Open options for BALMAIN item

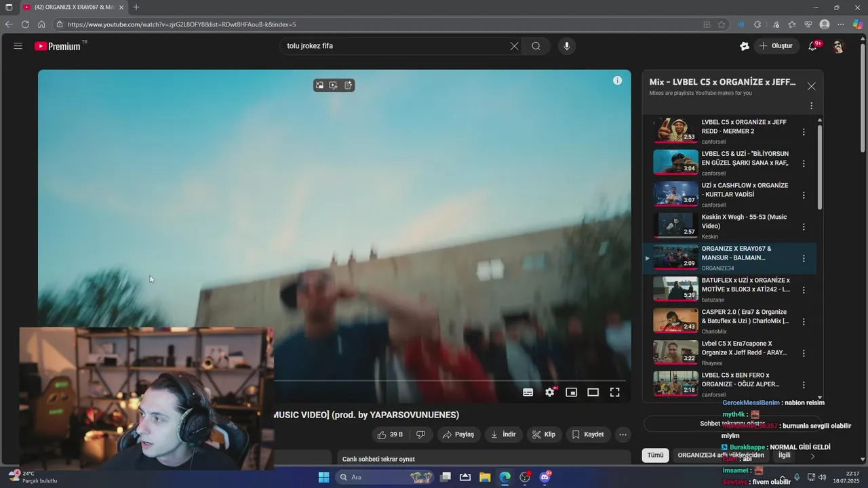pos(804,258)
